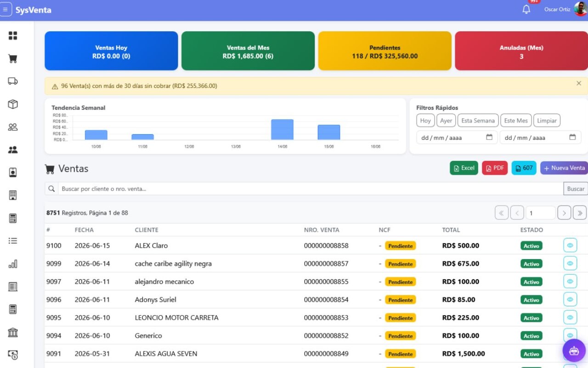Click total RD$ 1,500.00

[464, 354]
